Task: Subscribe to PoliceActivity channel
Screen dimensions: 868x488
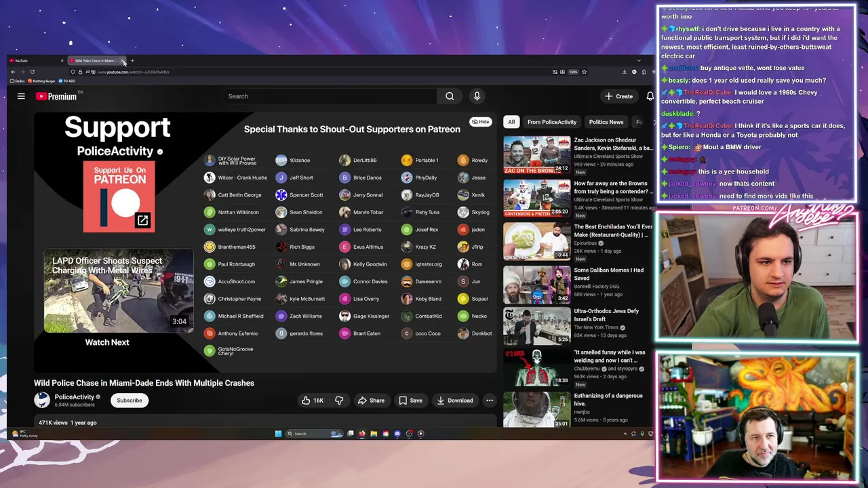Action: (130, 401)
